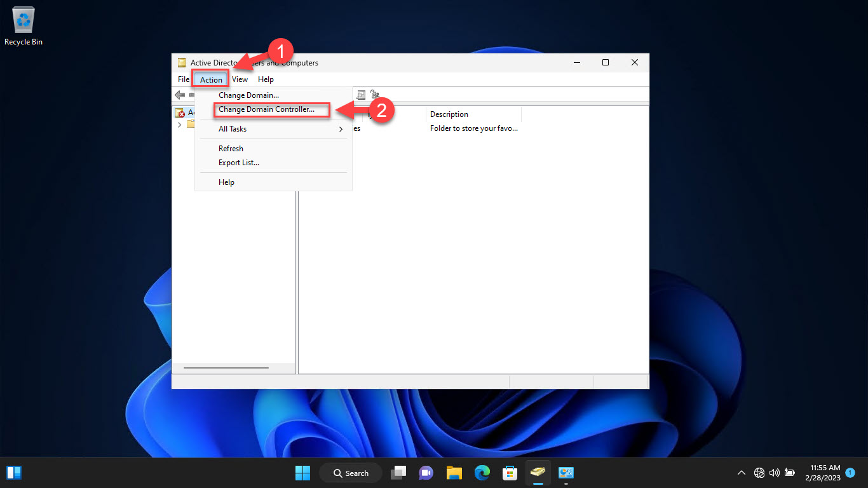Open Task View from the taskbar
Image resolution: width=868 pixels, height=488 pixels.
(398, 473)
